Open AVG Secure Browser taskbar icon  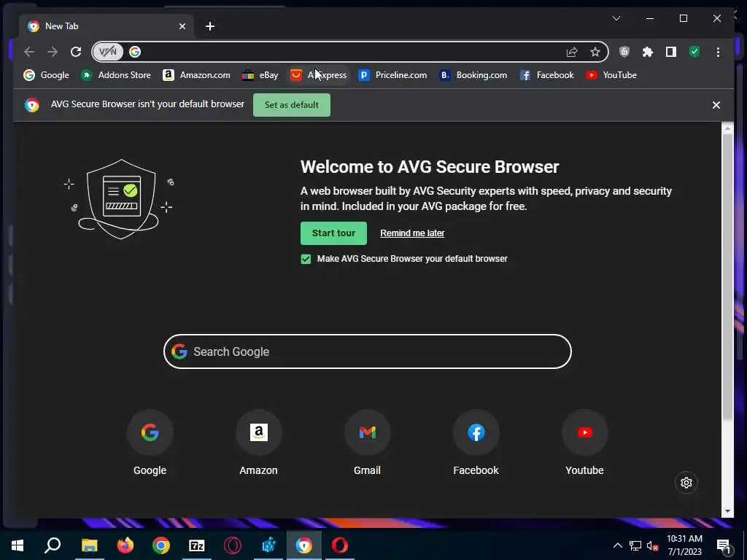304,545
